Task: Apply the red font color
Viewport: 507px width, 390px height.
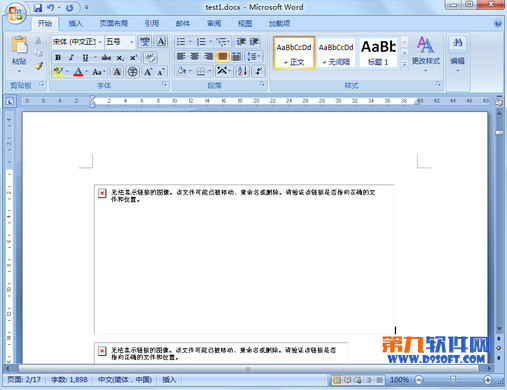Action: [78, 72]
